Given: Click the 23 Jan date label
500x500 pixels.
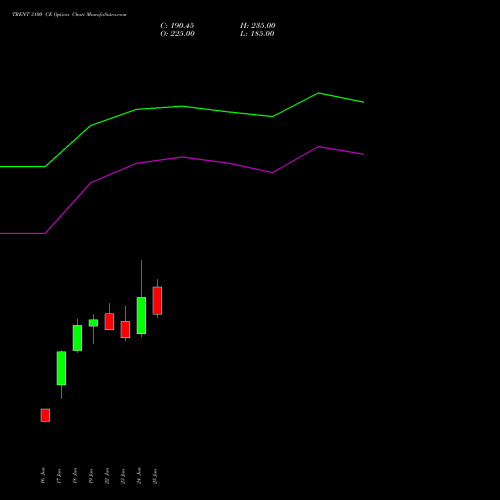Looking at the screenshot, I should click(x=123, y=476).
